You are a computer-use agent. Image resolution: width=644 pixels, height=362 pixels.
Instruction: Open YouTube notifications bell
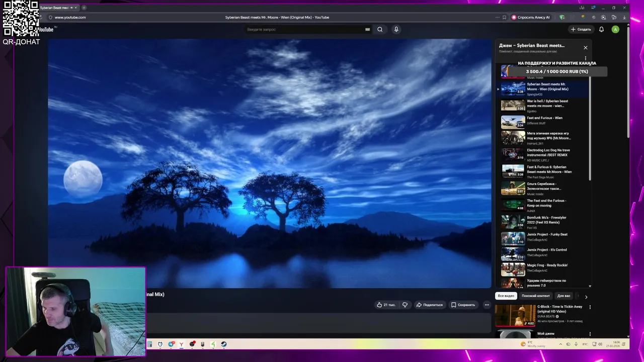point(601,29)
